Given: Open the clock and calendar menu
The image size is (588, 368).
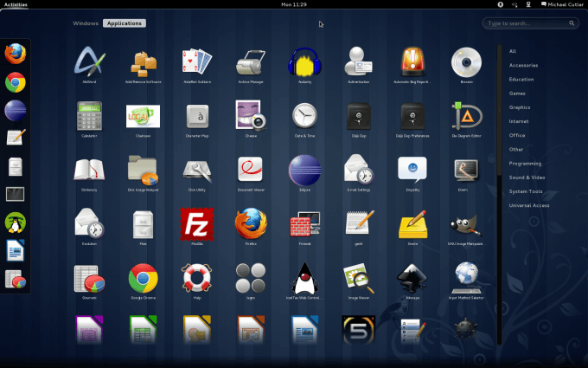Looking at the screenshot, I should (x=293, y=4).
